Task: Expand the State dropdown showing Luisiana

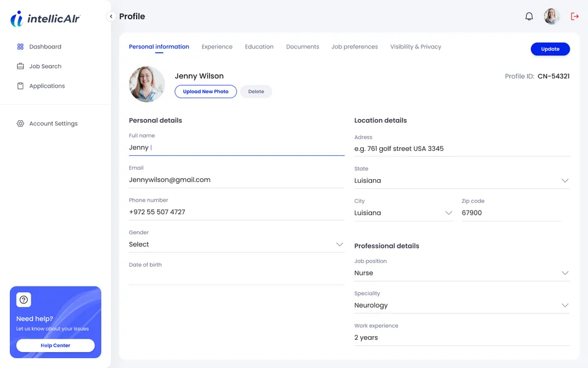Action: pos(462,180)
